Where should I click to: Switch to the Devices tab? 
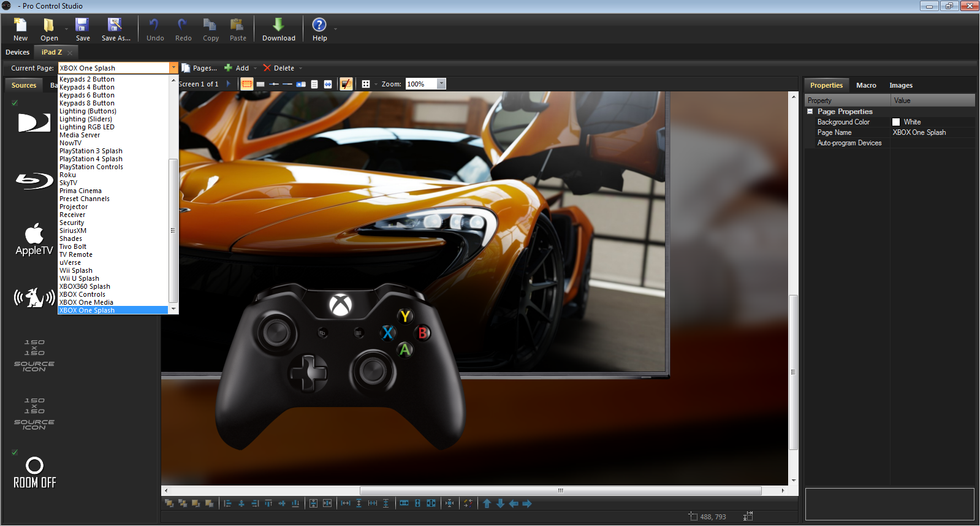click(18, 52)
